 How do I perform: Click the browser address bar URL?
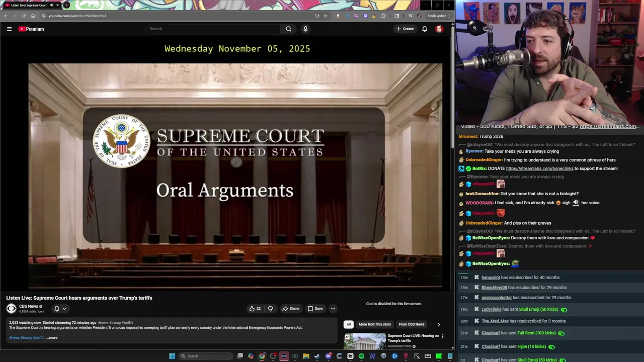click(x=77, y=16)
